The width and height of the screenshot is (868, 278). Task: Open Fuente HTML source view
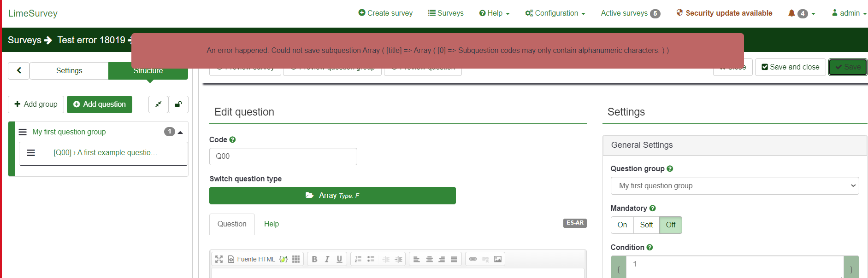coord(252,259)
